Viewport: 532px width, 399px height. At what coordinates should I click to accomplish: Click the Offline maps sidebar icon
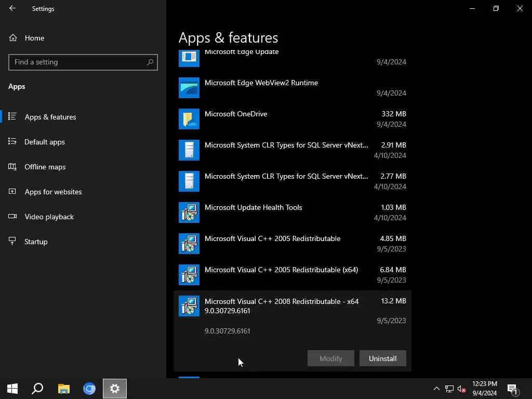[12, 166]
